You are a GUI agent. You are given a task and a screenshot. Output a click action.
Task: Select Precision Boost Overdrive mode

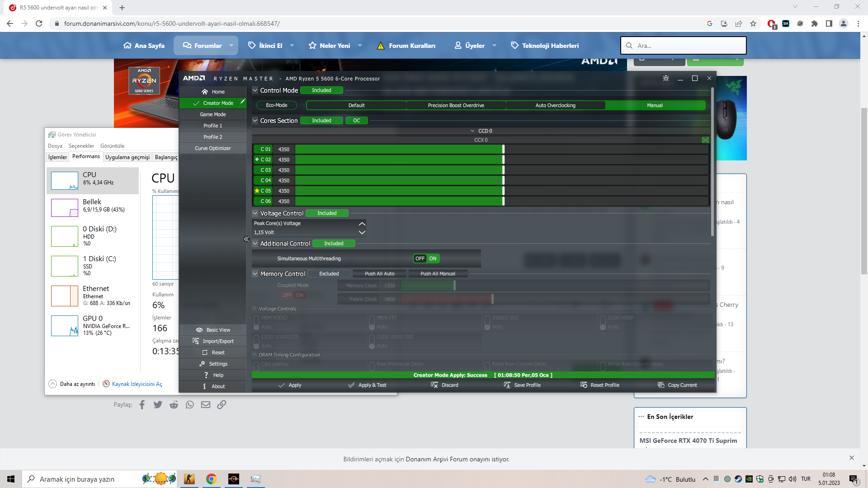click(x=456, y=105)
